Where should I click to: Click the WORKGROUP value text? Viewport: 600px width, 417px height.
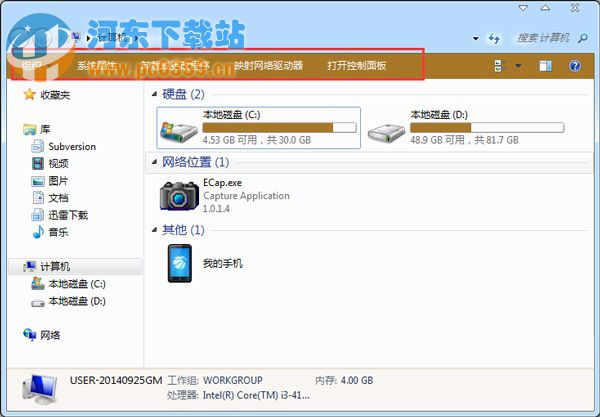(233, 380)
